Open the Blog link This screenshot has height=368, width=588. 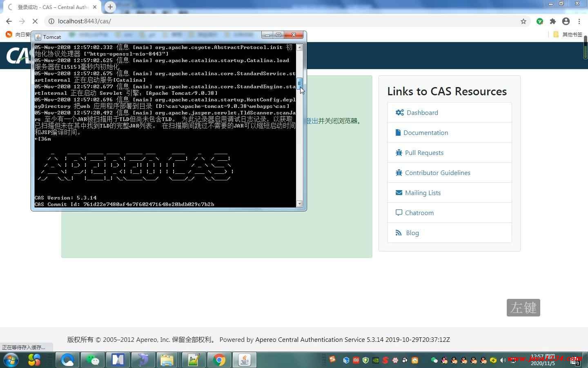412,233
